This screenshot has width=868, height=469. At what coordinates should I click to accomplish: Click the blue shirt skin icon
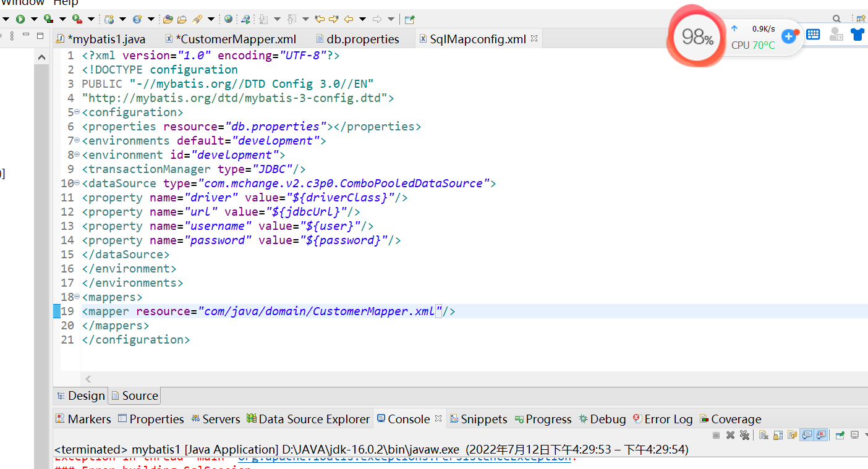857,35
